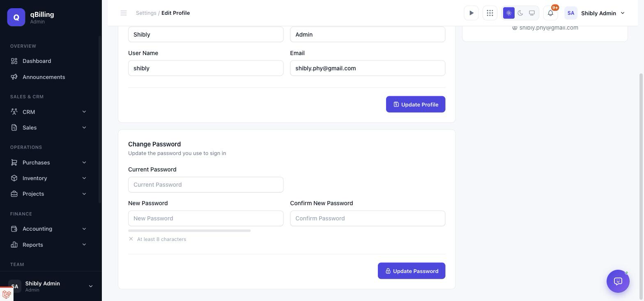Click the qBilling Q logo
Viewport: 644px width, 301px height.
point(16,17)
